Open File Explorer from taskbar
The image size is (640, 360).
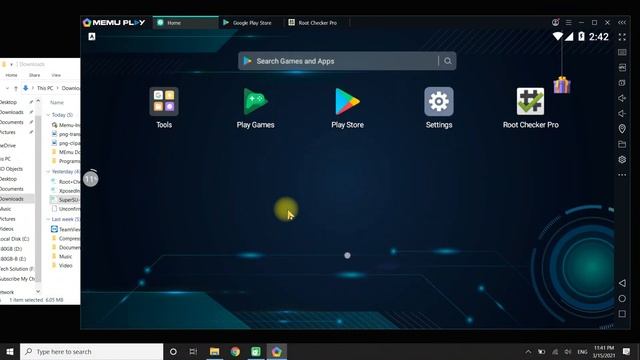[x=214, y=351]
